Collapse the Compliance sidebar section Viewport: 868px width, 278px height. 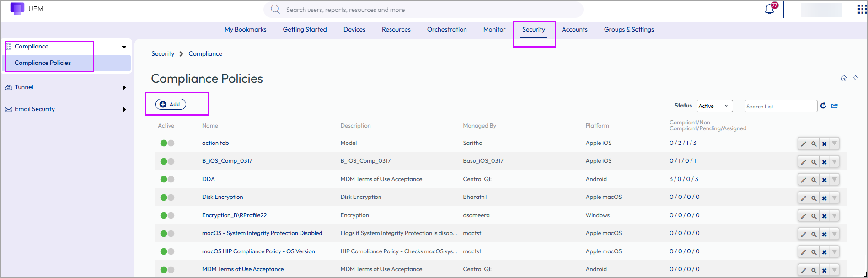(x=124, y=47)
